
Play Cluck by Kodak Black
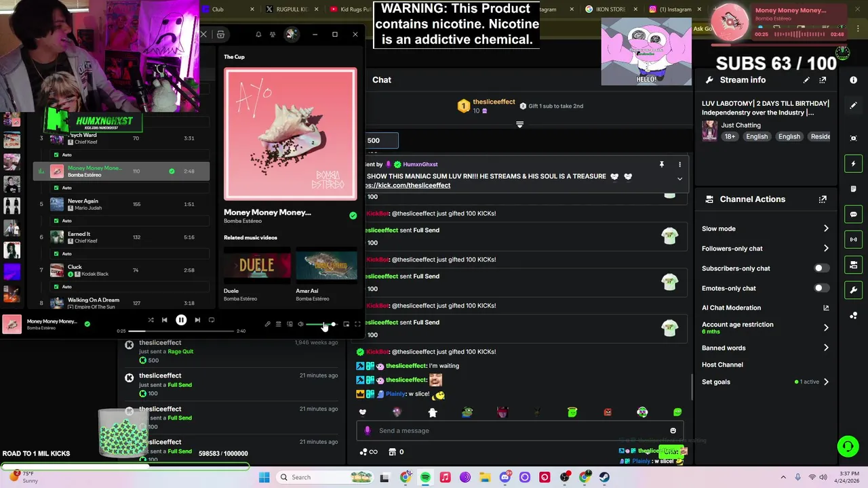pyautogui.click(x=121, y=270)
